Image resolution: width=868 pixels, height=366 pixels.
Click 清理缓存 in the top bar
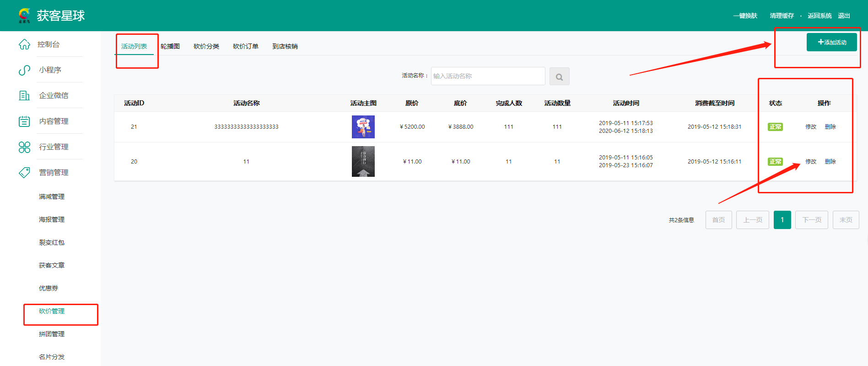(782, 16)
